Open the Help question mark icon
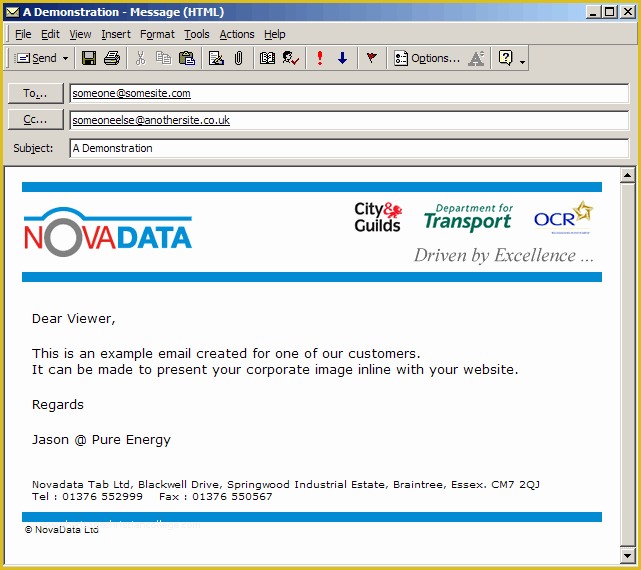641x570 pixels. pos(506,58)
